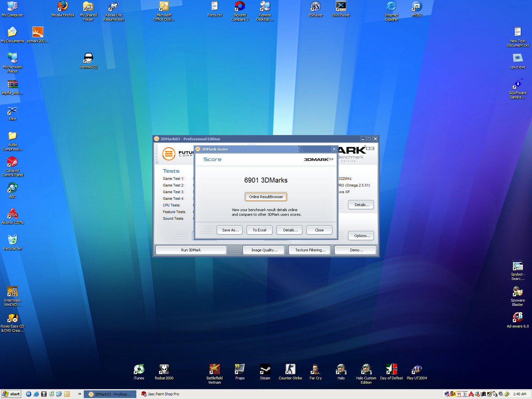Click the taskbar clock showing 1:40 AM
Viewport: 532px width, 399px height.
(520, 394)
